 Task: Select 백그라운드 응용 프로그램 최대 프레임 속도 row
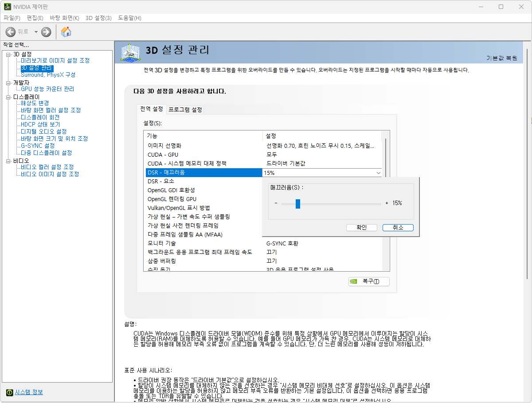coord(264,252)
